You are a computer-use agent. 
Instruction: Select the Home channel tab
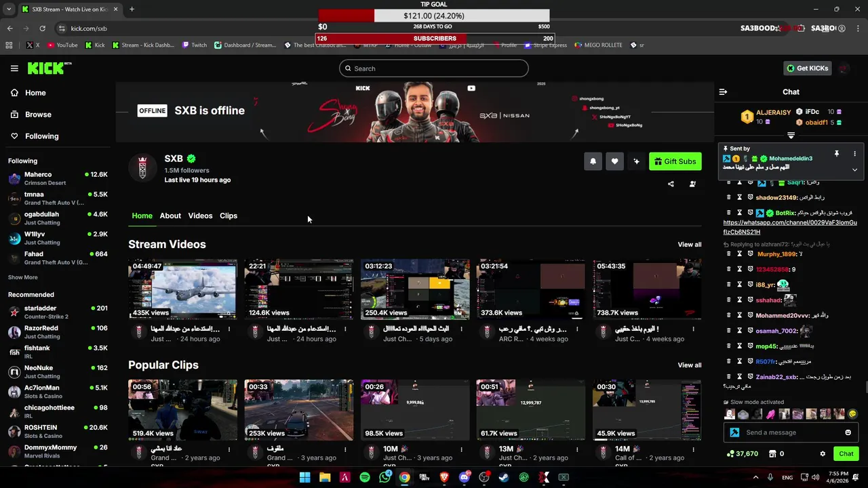tap(142, 216)
